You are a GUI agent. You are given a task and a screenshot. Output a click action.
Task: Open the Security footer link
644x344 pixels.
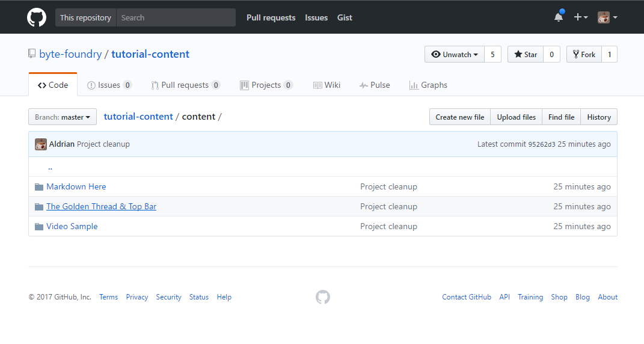[x=168, y=297]
